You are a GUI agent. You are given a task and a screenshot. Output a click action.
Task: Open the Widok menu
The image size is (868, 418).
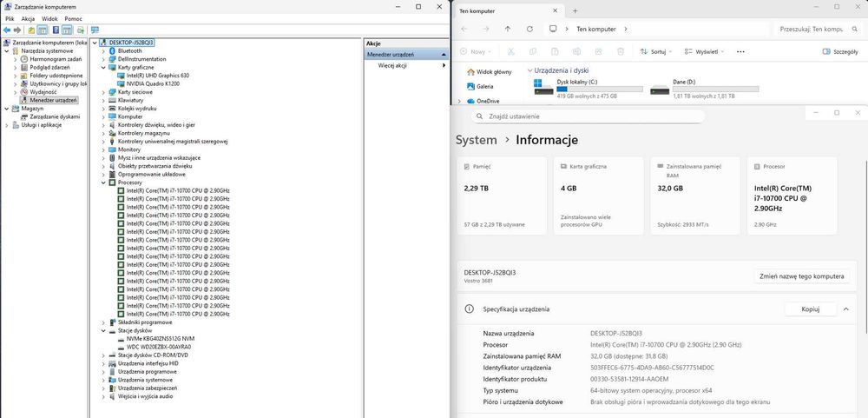[49, 19]
